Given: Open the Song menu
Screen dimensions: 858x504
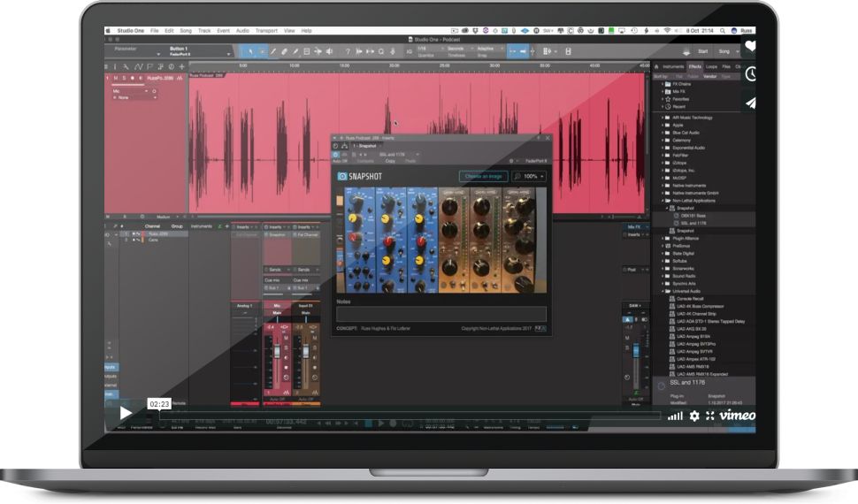Looking at the screenshot, I should [x=186, y=31].
